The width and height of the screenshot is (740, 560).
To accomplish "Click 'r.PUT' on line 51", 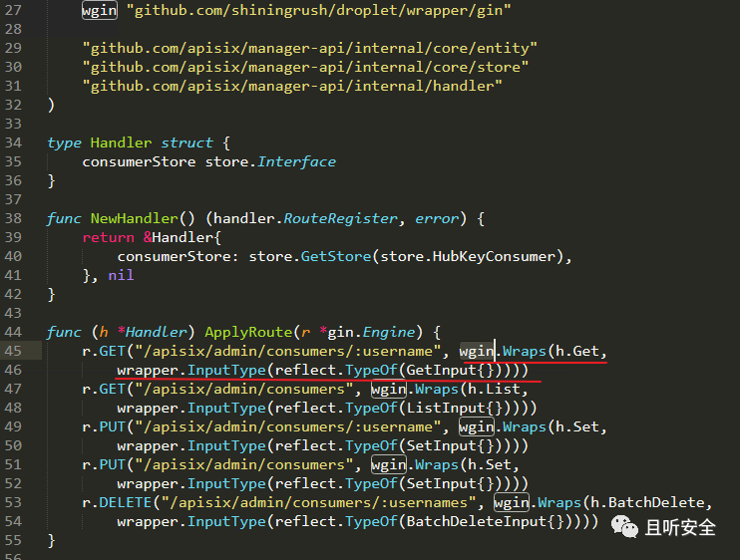I will pos(104,464).
